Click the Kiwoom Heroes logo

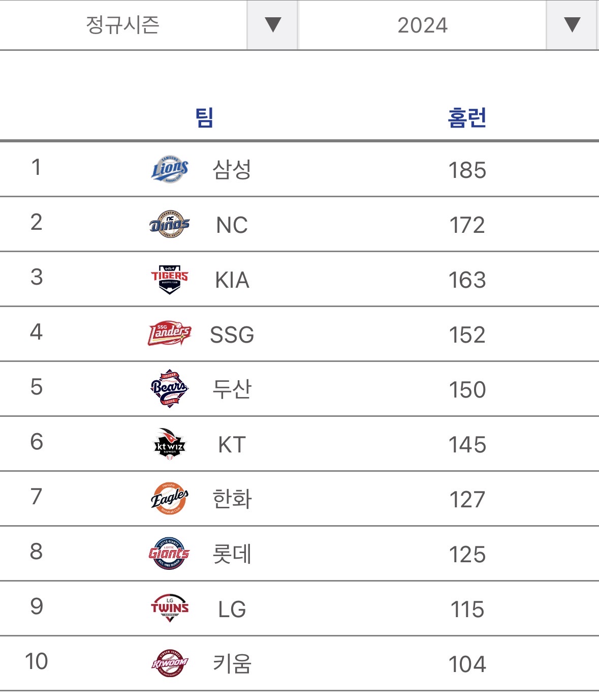pyautogui.click(x=170, y=663)
